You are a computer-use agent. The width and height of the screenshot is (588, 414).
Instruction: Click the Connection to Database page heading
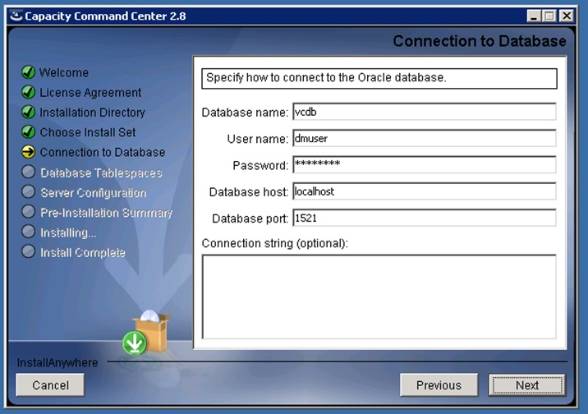pos(480,41)
